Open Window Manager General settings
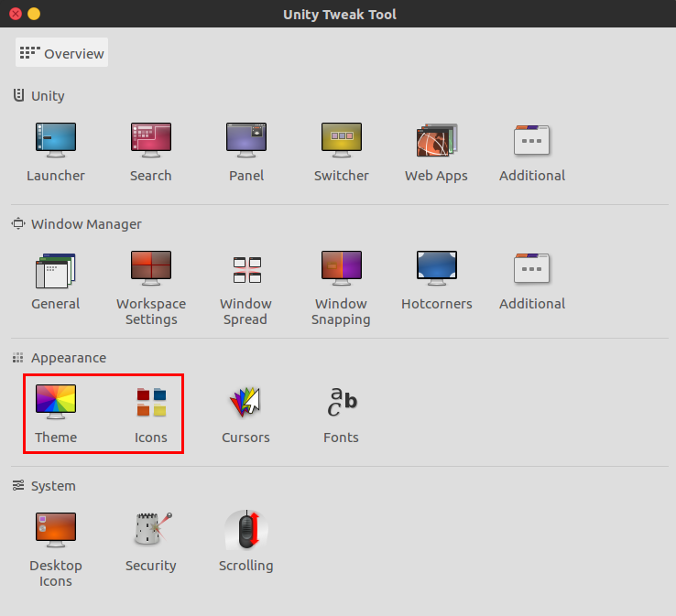 pos(56,271)
